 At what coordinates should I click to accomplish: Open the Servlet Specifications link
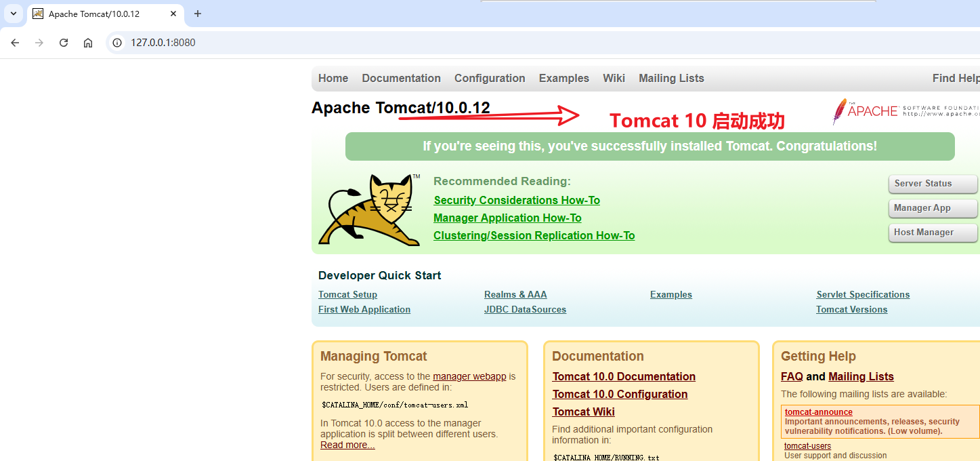863,294
